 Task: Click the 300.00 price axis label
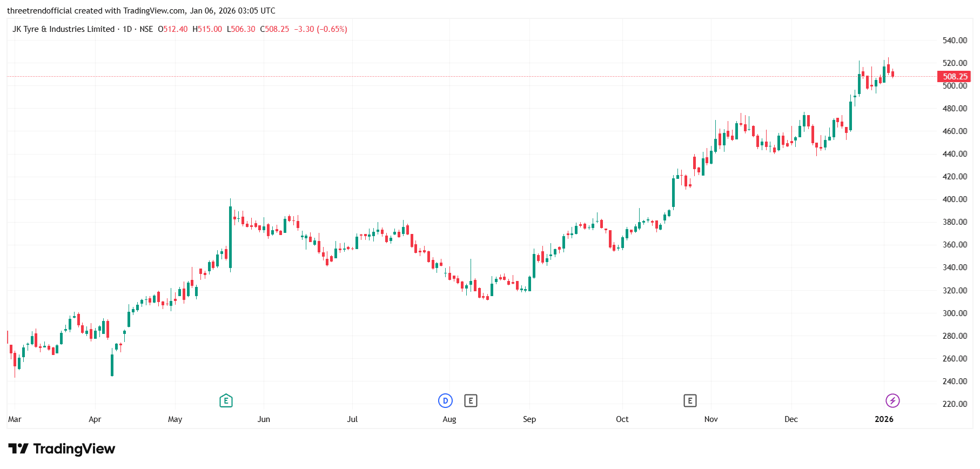tap(955, 313)
